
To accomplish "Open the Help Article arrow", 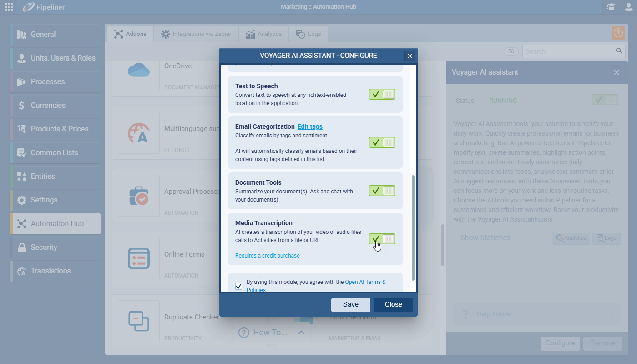I will (x=611, y=314).
